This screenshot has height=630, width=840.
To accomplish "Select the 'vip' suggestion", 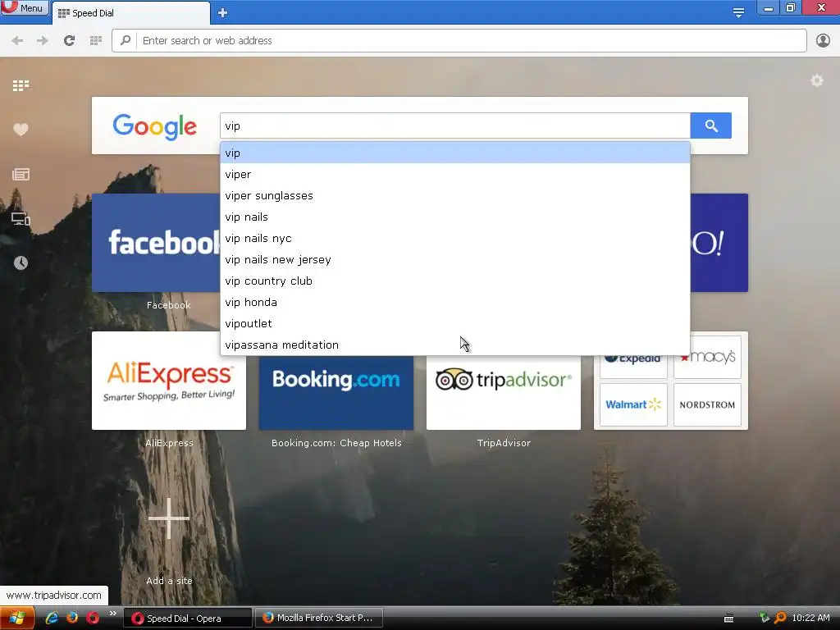I will point(454,153).
